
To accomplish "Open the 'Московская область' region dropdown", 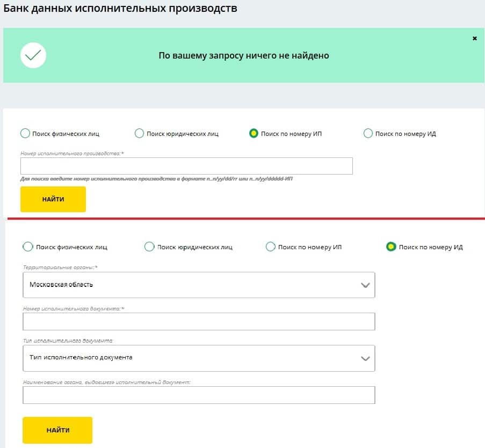I will (x=199, y=285).
